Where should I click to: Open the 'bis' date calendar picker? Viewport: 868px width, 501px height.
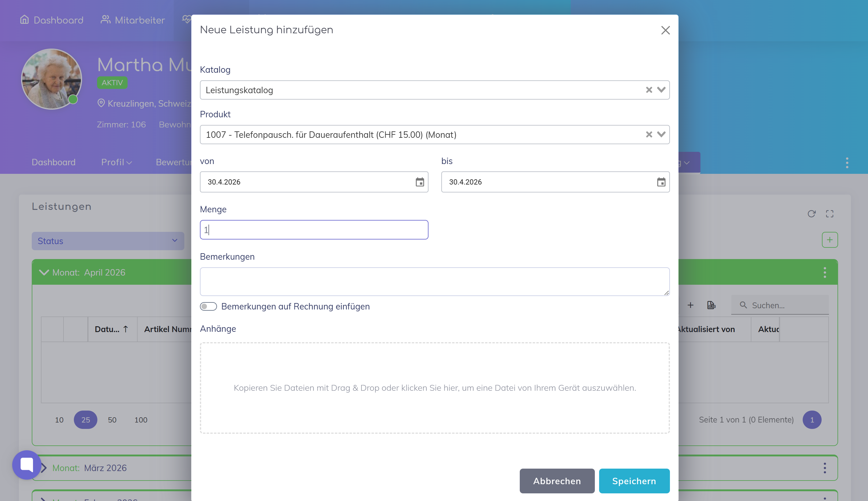(661, 182)
